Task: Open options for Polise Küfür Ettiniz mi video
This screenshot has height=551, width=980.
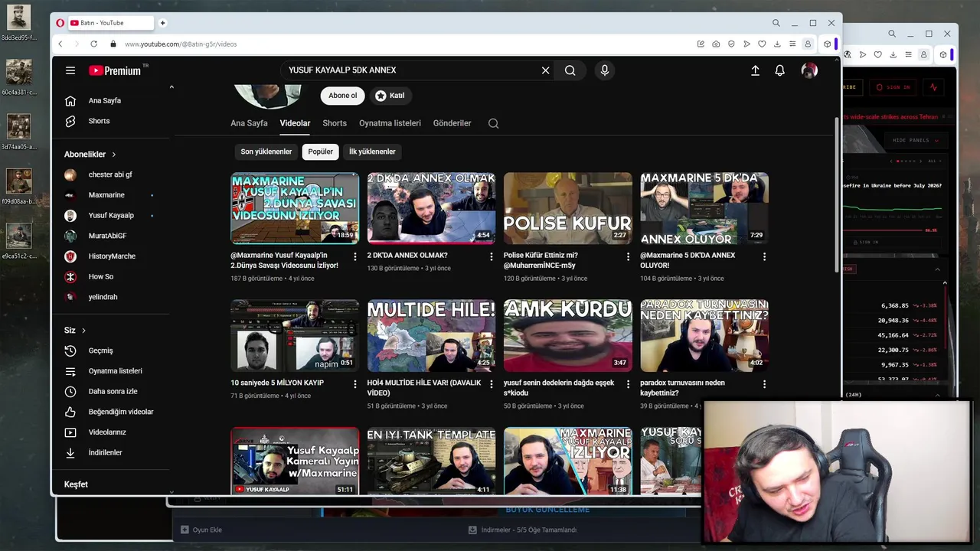Action: point(628,256)
